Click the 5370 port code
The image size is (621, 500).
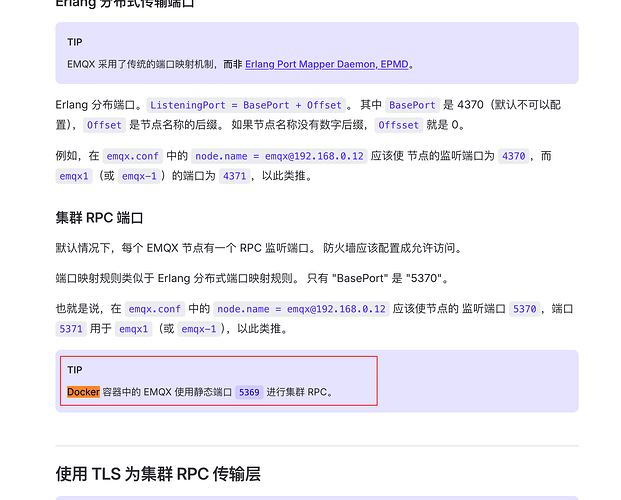524,309
